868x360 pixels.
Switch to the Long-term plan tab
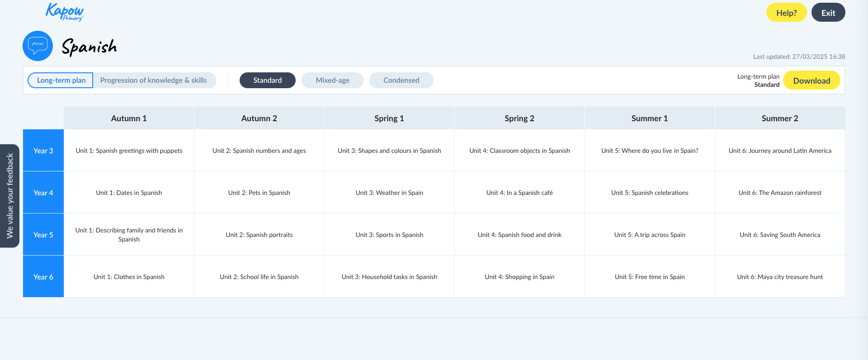[61, 81]
